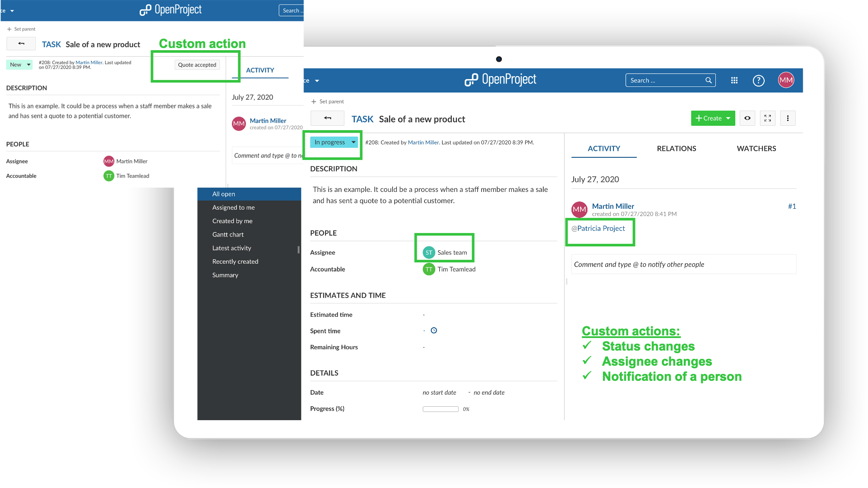Toggle the watch eye icon button

click(x=747, y=118)
